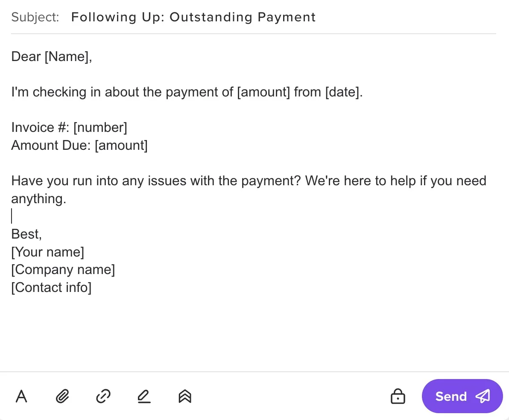Click the [Contact info] placeholder
This screenshot has width=509, height=420.
51,287
